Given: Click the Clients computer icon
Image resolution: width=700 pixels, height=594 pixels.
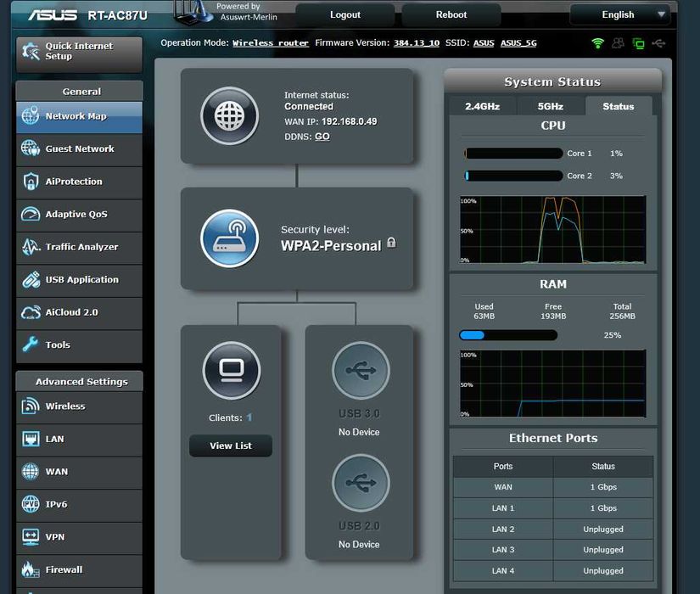Looking at the screenshot, I should click(x=232, y=370).
